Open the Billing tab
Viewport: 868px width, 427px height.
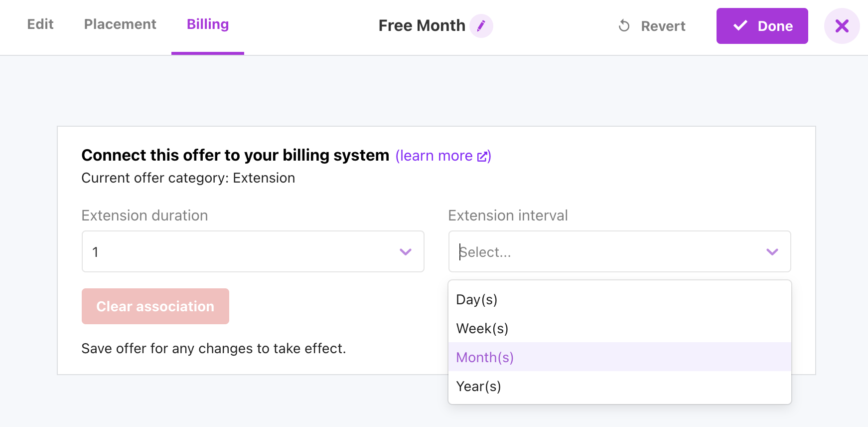click(x=208, y=24)
